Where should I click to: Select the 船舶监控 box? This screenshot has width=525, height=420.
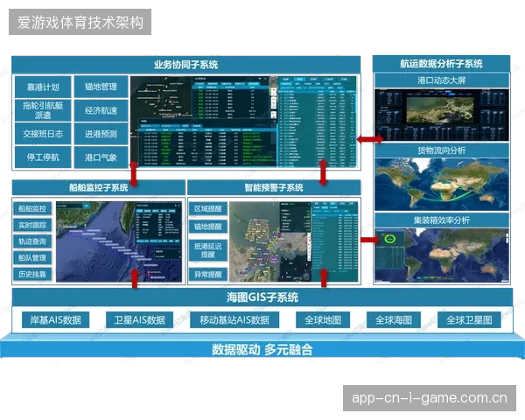[x=32, y=208]
